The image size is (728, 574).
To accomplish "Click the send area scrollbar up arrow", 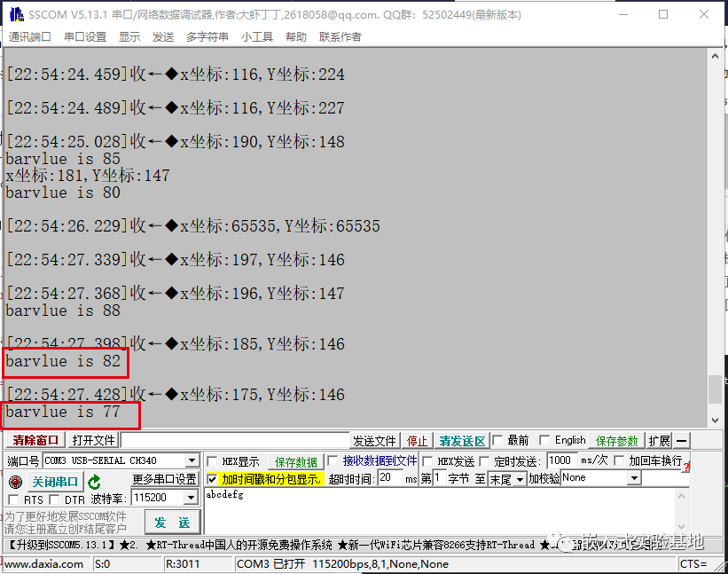I will click(x=681, y=496).
